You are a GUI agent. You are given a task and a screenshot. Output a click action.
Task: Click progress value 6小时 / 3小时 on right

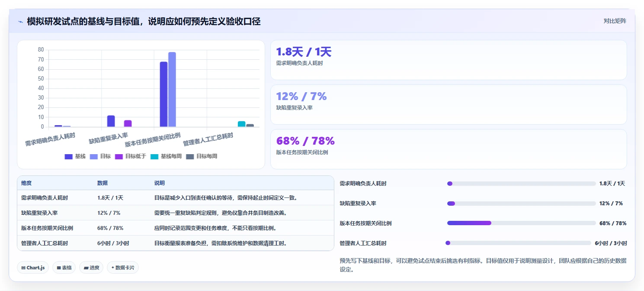pyautogui.click(x=611, y=243)
